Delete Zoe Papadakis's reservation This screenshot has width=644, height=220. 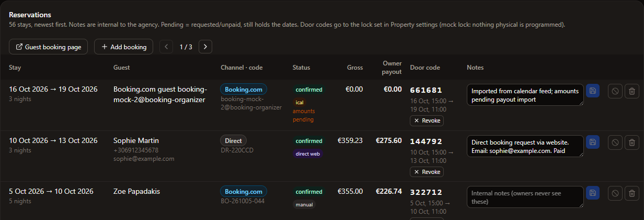tap(631, 193)
